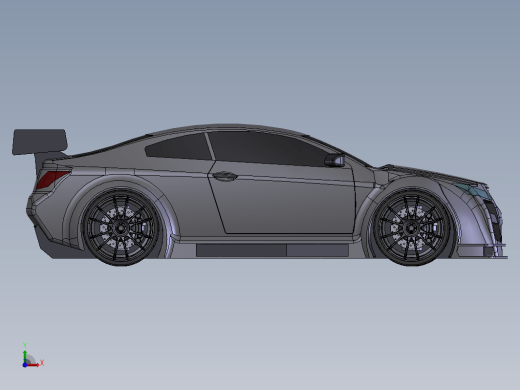Select the door handle on the car
Image resolution: width=520 pixels, height=390 pixels.
click(225, 176)
